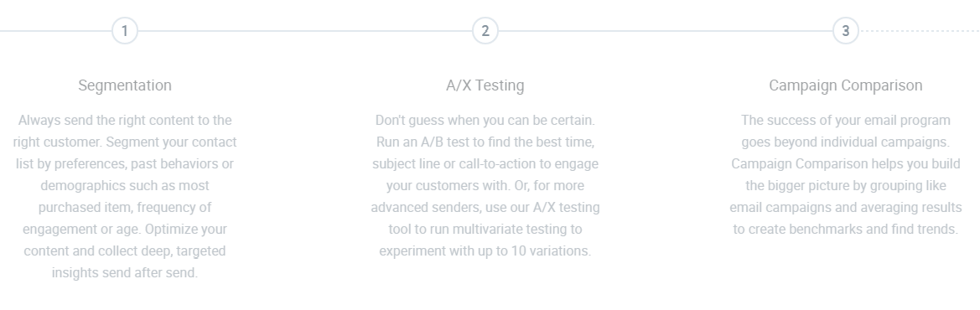Viewport: 980px width, 310px height.
Task: Go to the step 3 circle marker
Action: tap(846, 31)
